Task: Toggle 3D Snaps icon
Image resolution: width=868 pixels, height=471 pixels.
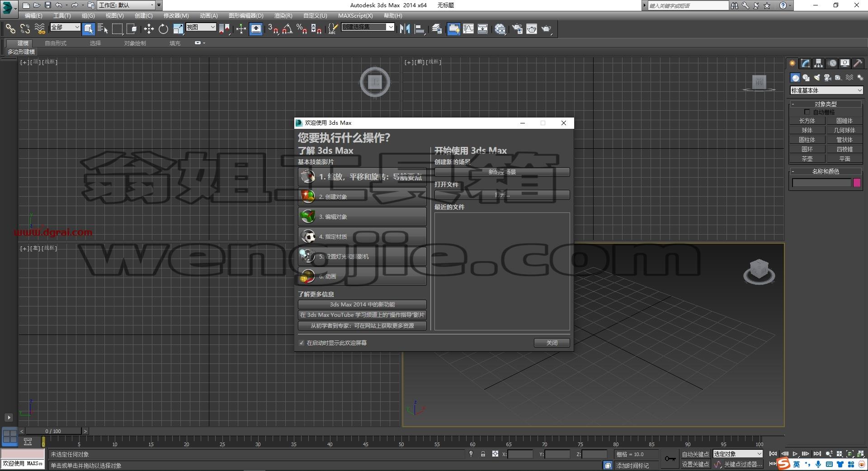Action: 273,29
